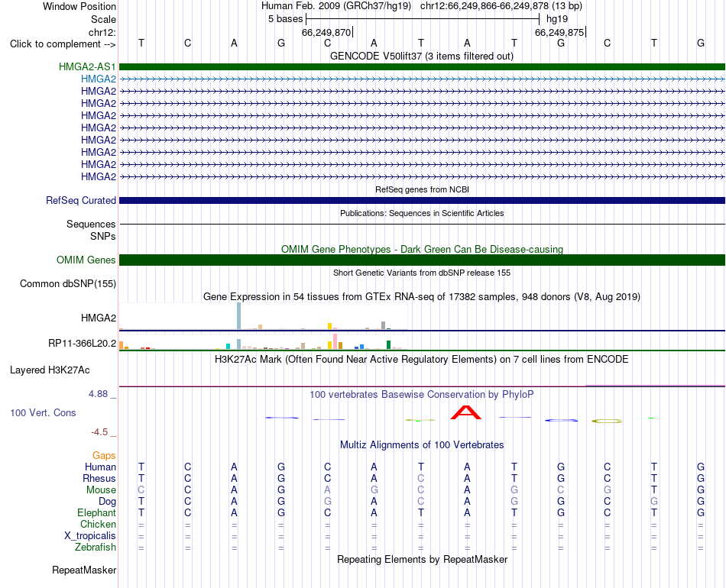This screenshot has width=726, height=588.
Task: Click the Sequences track label
Action: pyautogui.click(x=91, y=224)
